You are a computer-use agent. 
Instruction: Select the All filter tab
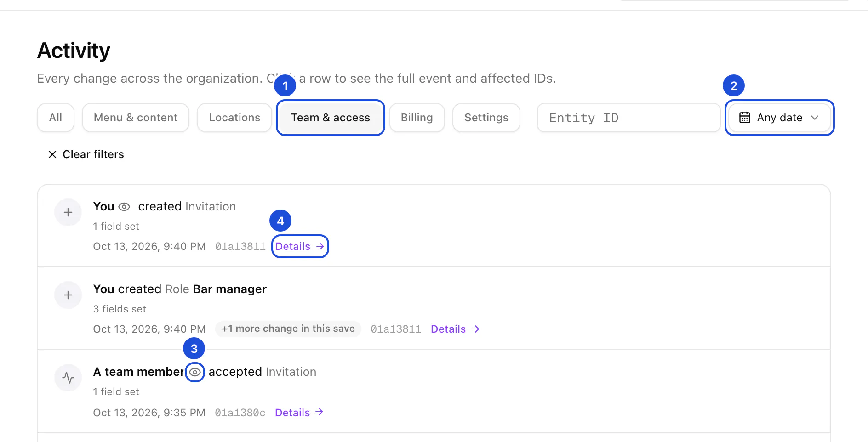coord(56,118)
